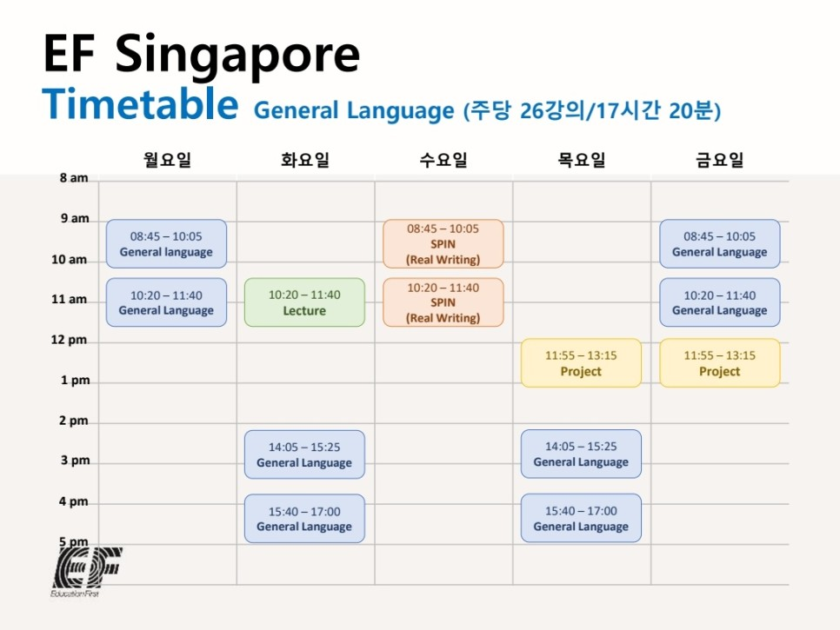Click Tuesday 15:40 General Language block
This screenshot has width=840, height=630.
(304, 519)
